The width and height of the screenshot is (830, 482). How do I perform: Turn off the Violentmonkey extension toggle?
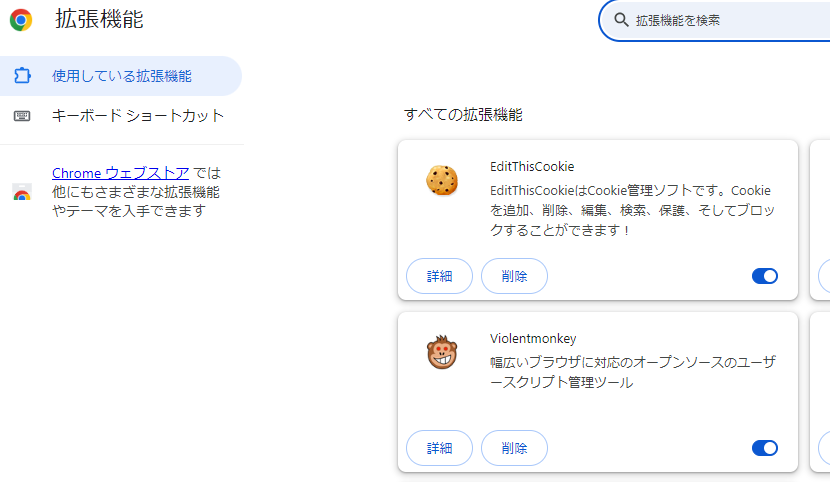764,448
